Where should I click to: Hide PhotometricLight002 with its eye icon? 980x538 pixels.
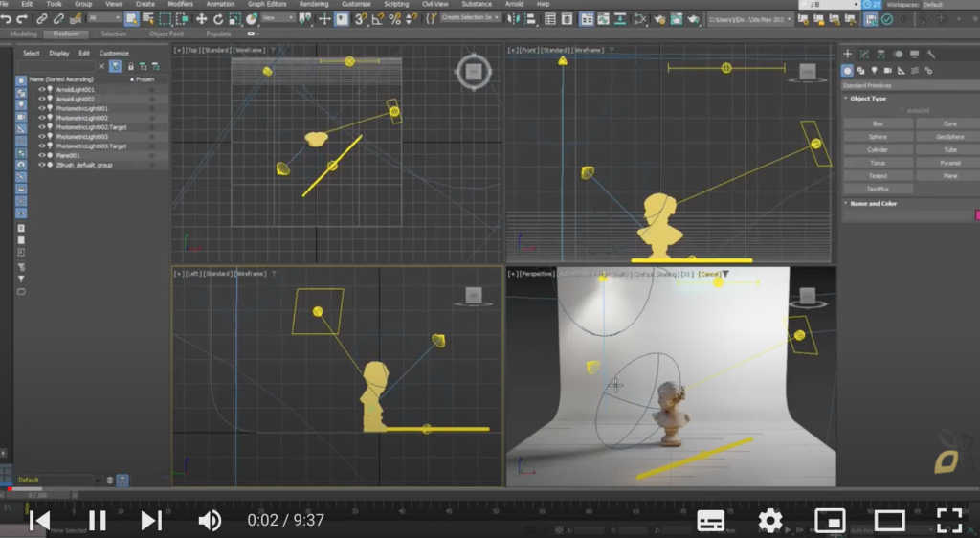[42, 118]
